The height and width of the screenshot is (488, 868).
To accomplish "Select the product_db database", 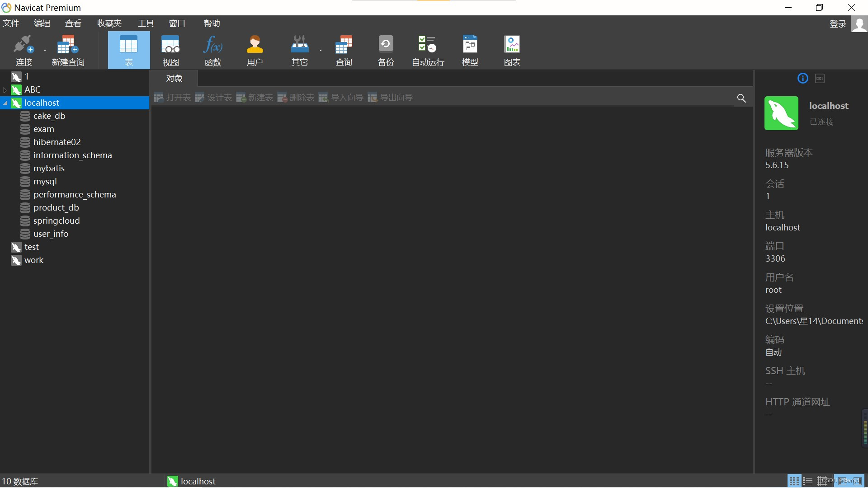I will 56,207.
